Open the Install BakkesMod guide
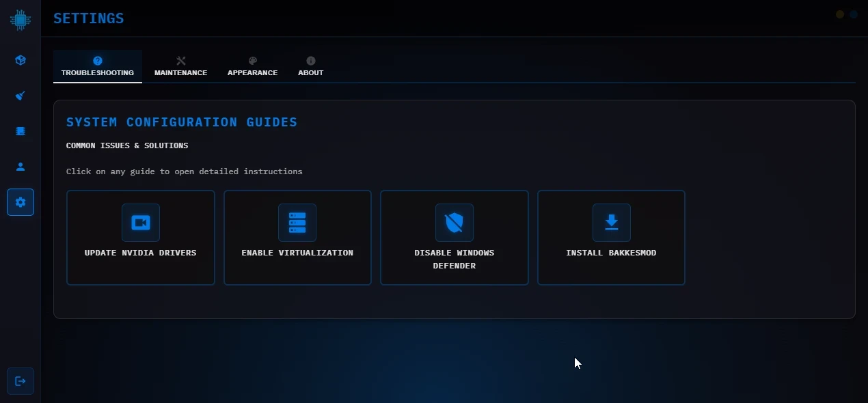The width and height of the screenshot is (868, 403). (612, 238)
